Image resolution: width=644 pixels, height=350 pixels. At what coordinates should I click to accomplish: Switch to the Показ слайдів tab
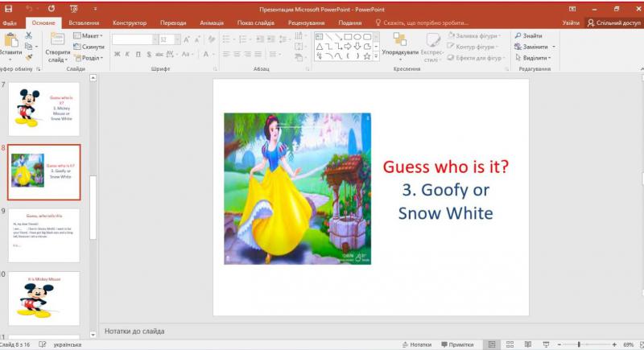coord(255,23)
